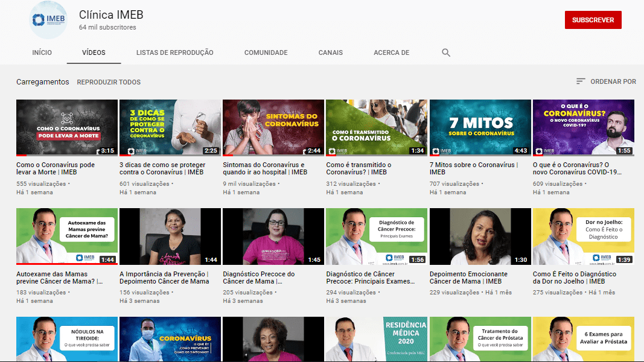This screenshot has width=644, height=362.
Task: Click '555 visualizações' under first video
Action: point(41,184)
